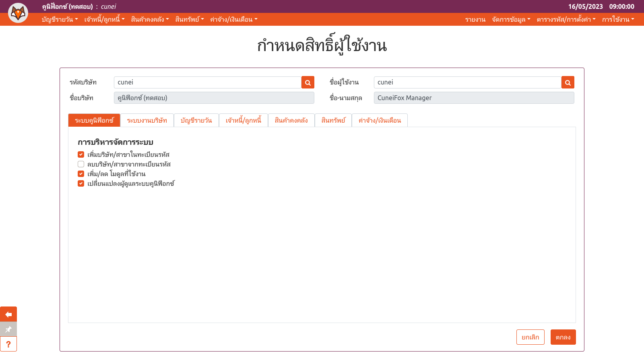The height and width of the screenshot is (362, 644).
Task: Click the pin icon in left sidebar
Action: (8, 329)
